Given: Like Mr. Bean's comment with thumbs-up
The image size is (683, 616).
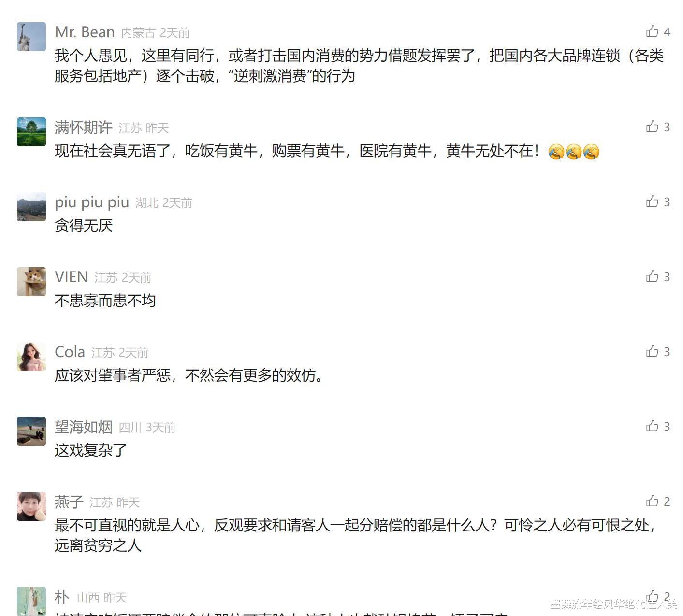Looking at the screenshot, I should coord(652,31).
